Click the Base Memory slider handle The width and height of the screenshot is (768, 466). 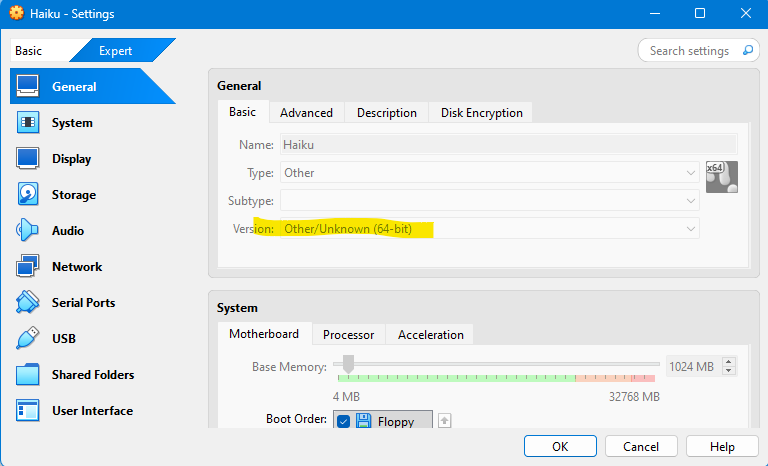tap(348, 364)
